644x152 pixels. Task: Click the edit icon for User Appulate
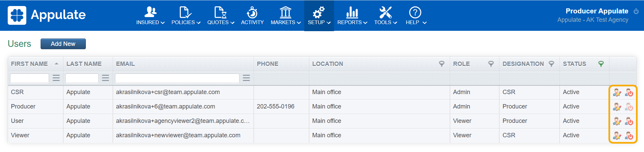[x=616, y=121]
